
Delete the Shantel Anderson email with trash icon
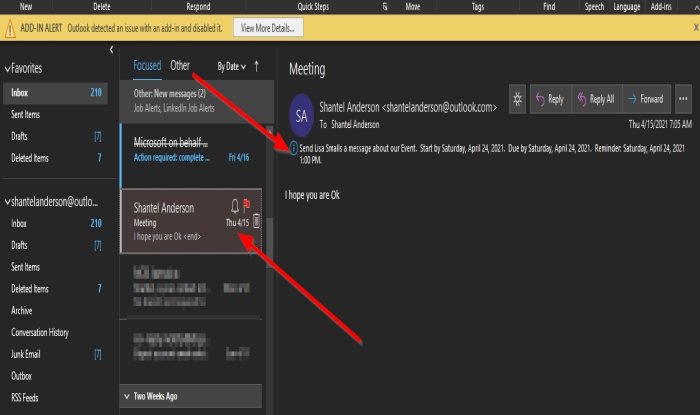point(256,221)
